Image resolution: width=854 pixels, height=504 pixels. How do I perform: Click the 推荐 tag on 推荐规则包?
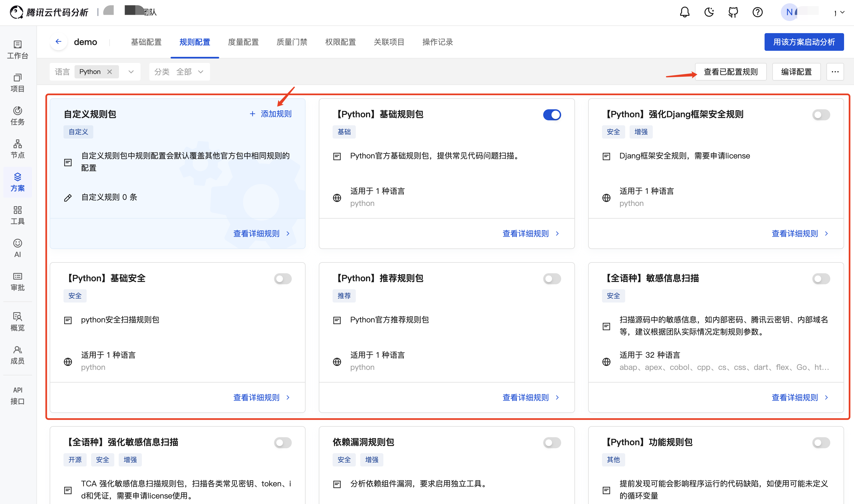point(344,296)
